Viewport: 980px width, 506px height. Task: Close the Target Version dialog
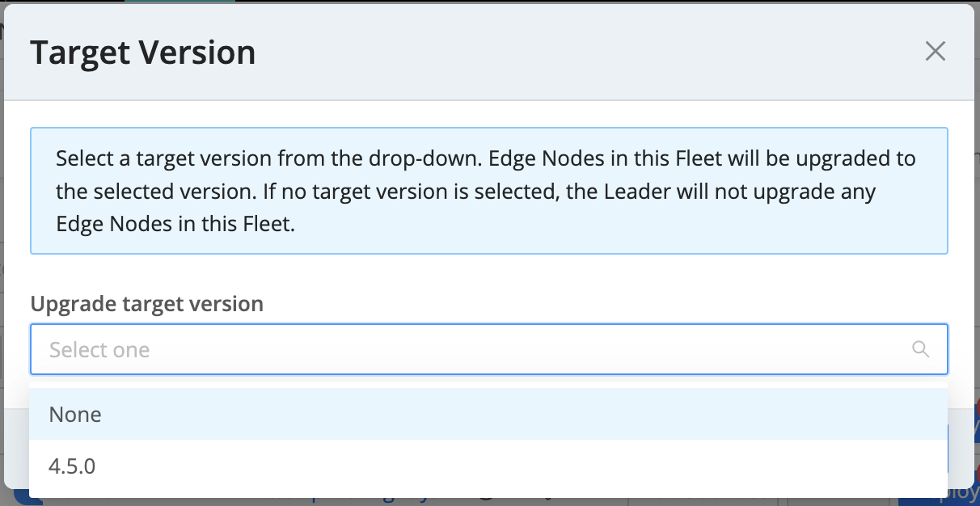[x=935, y=52]
